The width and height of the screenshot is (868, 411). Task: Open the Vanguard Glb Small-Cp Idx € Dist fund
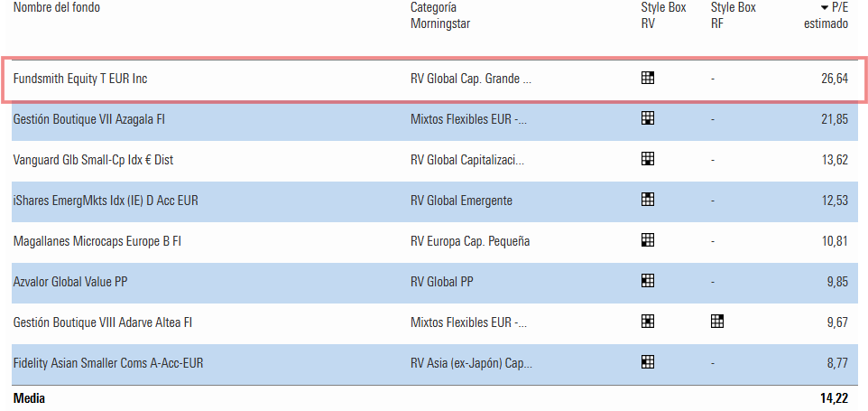pyautogui.click(x=93, y=160)
